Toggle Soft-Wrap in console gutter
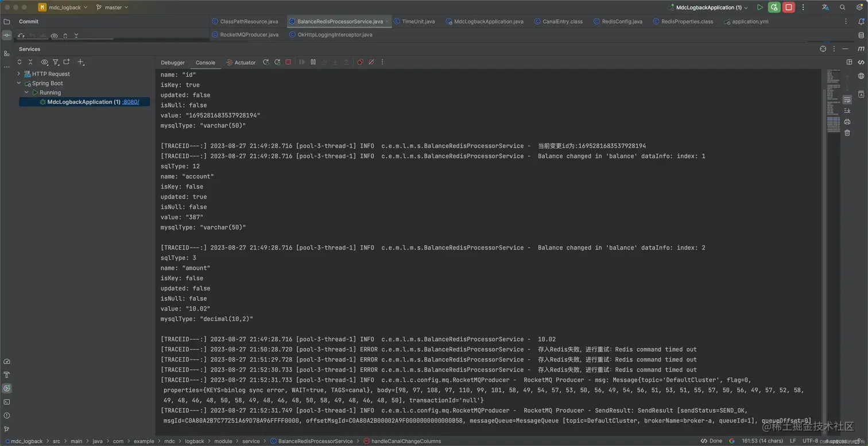This screenshot has width=868, height=446. click(x=847, y=100)
